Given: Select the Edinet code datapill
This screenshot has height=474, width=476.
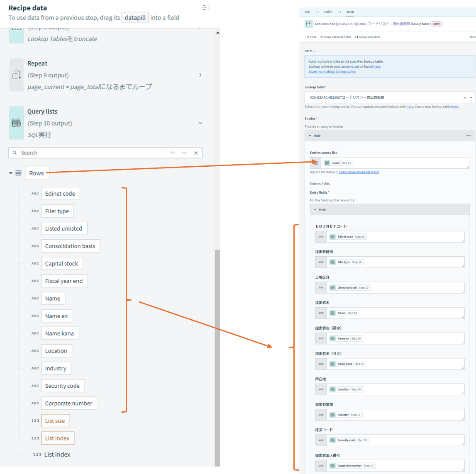Looking at the screenshot, I should (x=61, y=194).
